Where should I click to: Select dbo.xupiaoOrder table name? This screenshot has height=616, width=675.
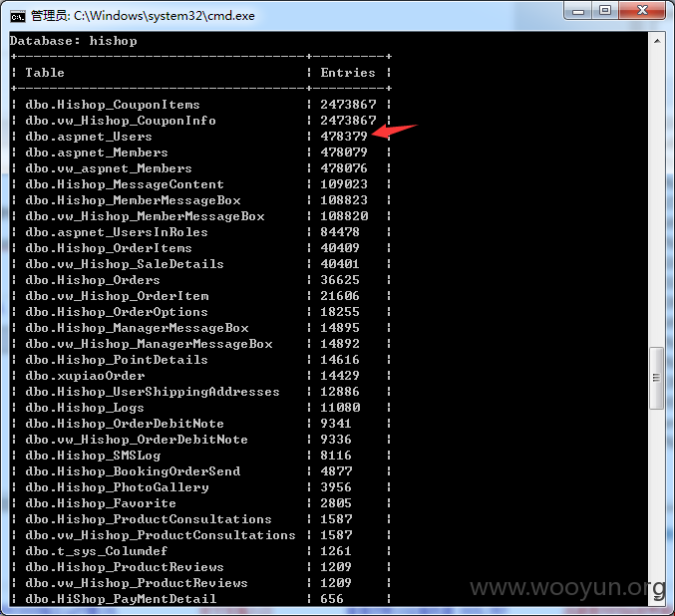[x=85, y=376]
